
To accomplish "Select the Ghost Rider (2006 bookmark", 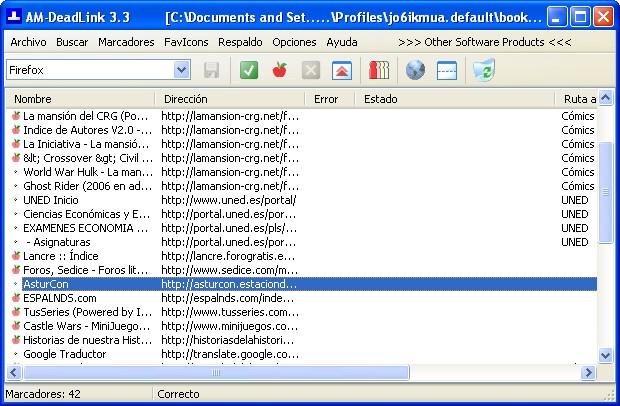I will tap(87, 186).
